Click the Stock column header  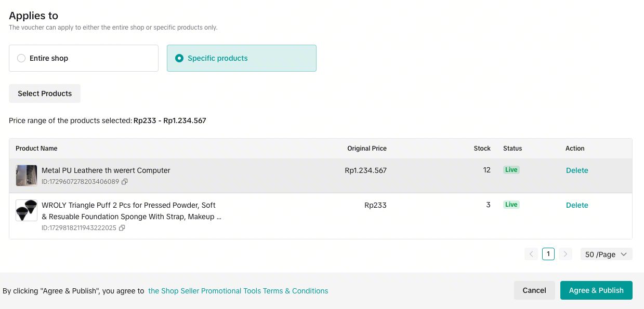482,149
